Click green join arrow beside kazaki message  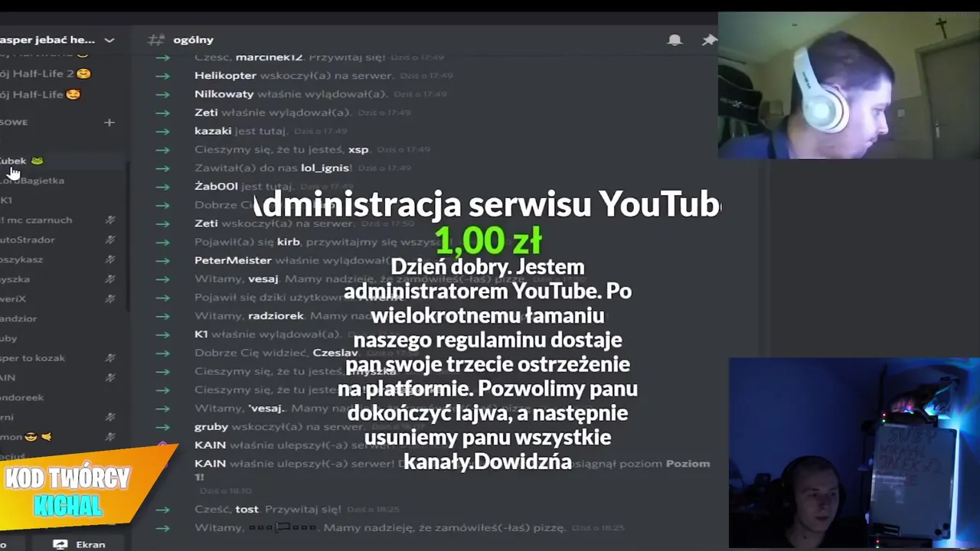pyautogui.click(x=162, y=131)
